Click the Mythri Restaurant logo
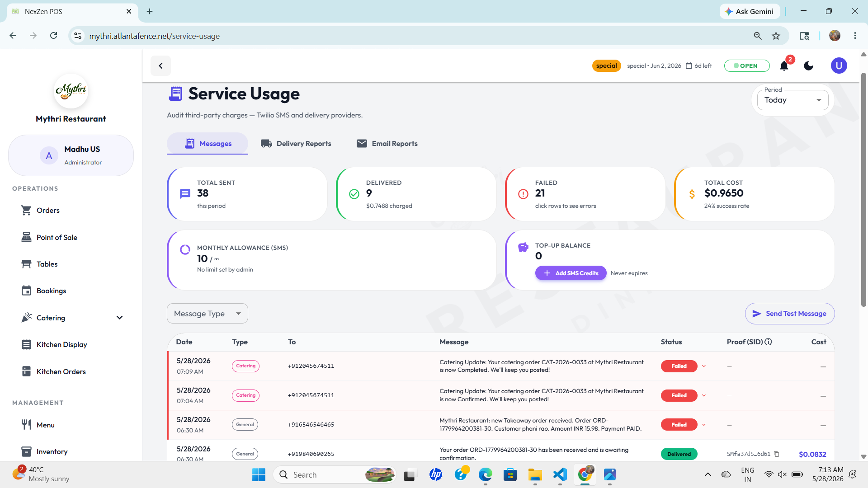868x488 pixels. pyautogui.click(x=71, y=91)
